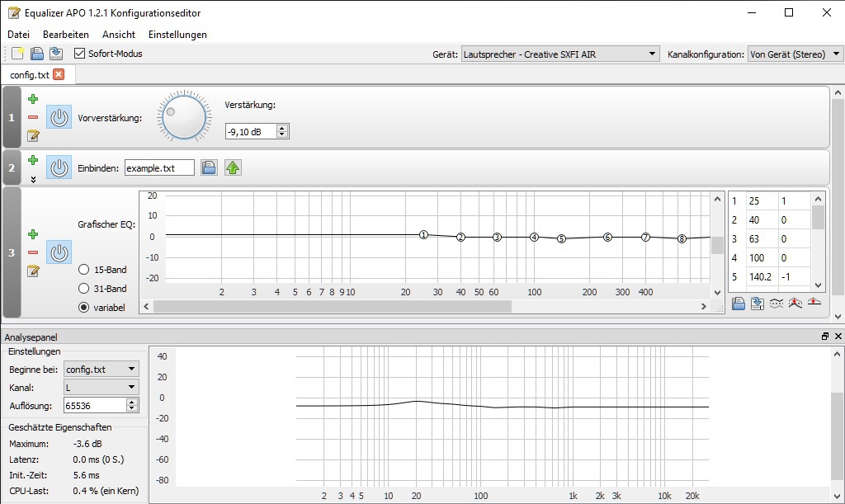Select the 31-Band radio option

pyautogui.click(x=84, y=289)
